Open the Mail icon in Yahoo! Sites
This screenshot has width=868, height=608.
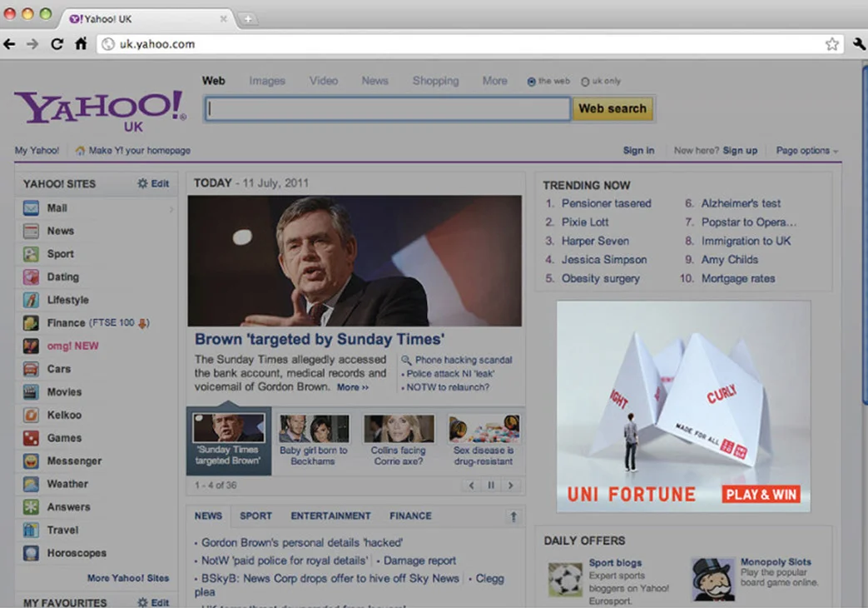(31, 208)
